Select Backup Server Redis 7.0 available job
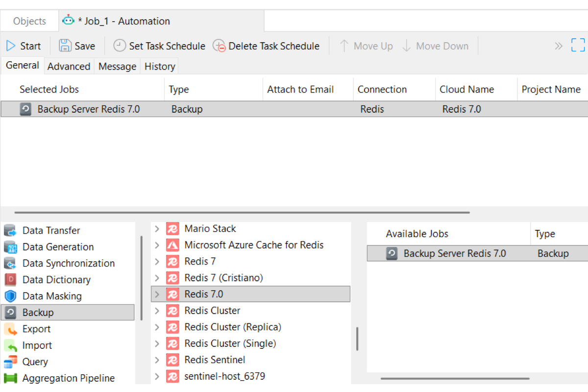Viewport: 588px width, 392px height. [477, 254]
